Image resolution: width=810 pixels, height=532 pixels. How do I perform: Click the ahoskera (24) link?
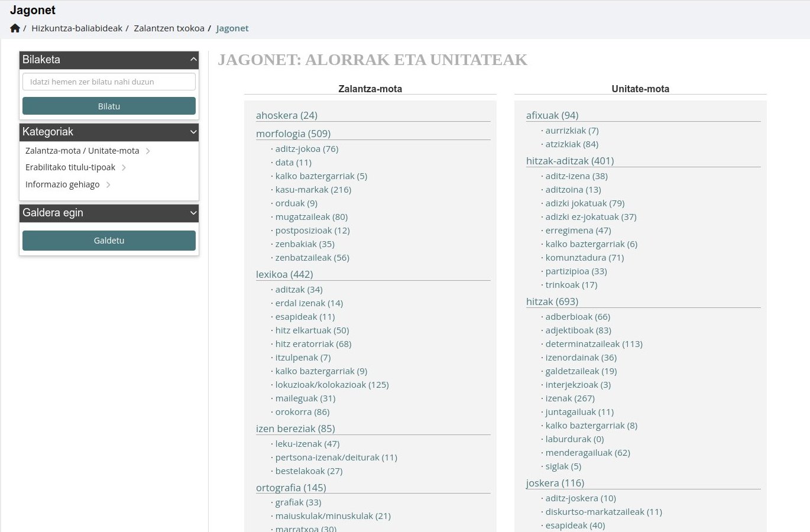pos(287,115)
